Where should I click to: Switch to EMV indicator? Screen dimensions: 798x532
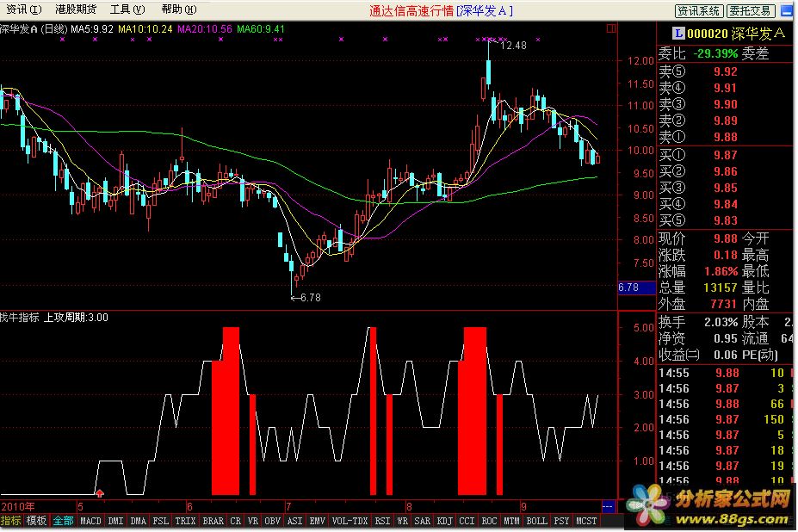pos(317,521)
